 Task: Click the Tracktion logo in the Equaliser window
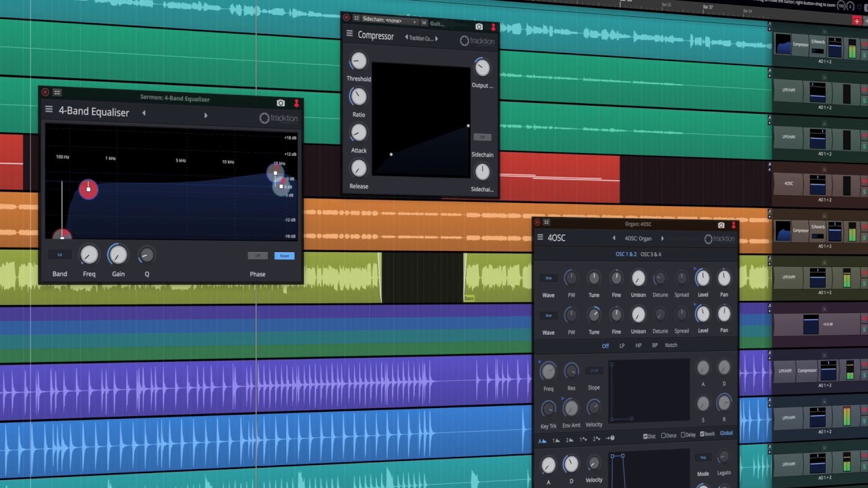click(x=278, y=119)
